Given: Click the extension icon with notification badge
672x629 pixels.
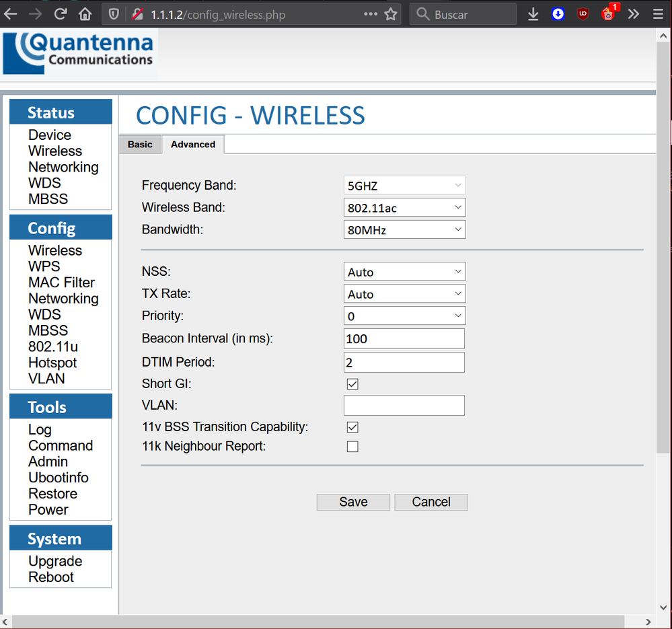Looking at the screenshot, I should point(607,13).
